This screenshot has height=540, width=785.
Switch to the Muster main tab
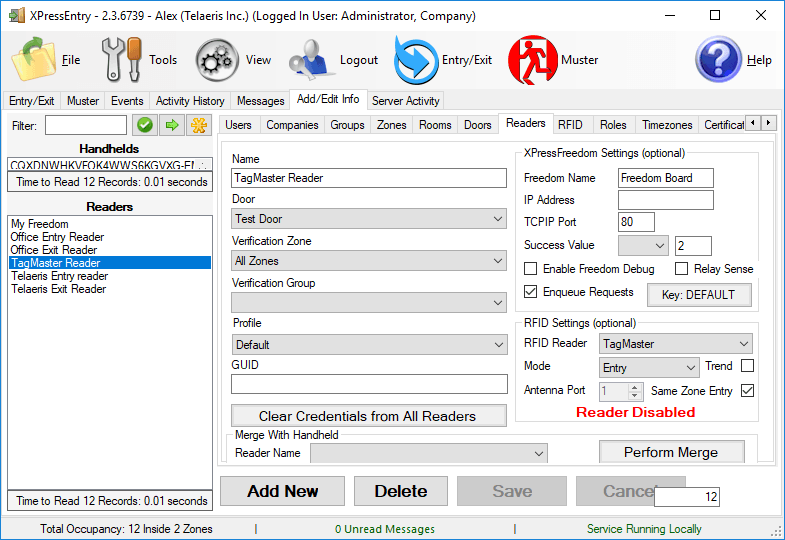[83, 101]
